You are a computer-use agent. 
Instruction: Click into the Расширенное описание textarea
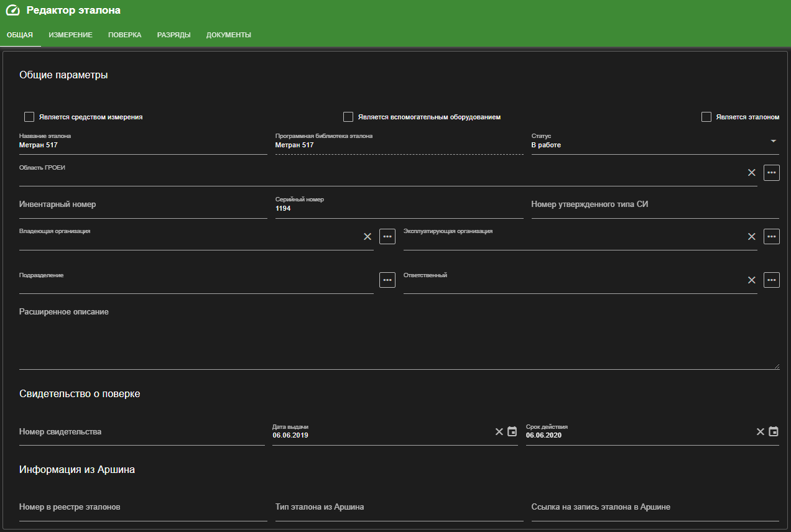399,336
